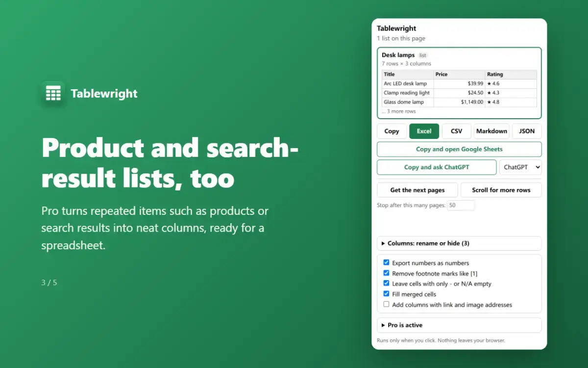Select the Desk lamps list card title
The width and height of the screenshot is (588, 368).
(x=398, y=55)
